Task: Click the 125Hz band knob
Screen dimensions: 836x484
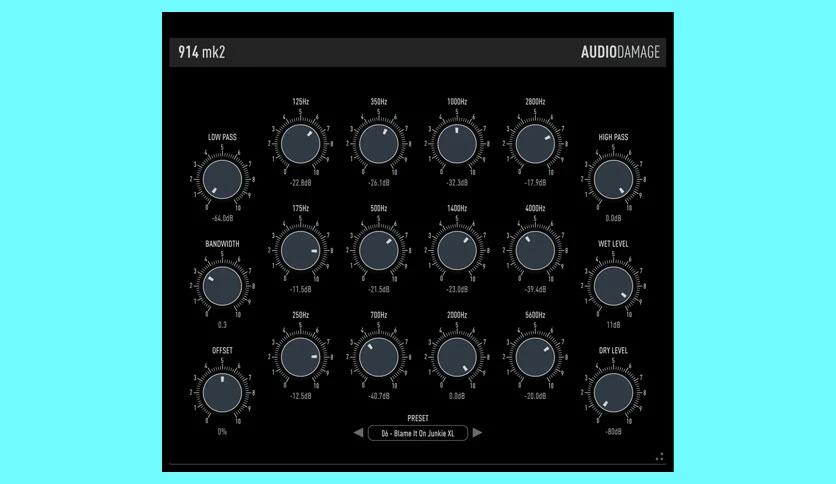Action: tap(301, 144)
